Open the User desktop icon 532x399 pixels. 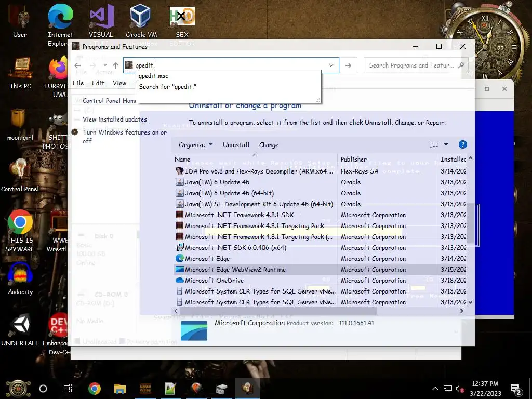[x=20, y=22]
